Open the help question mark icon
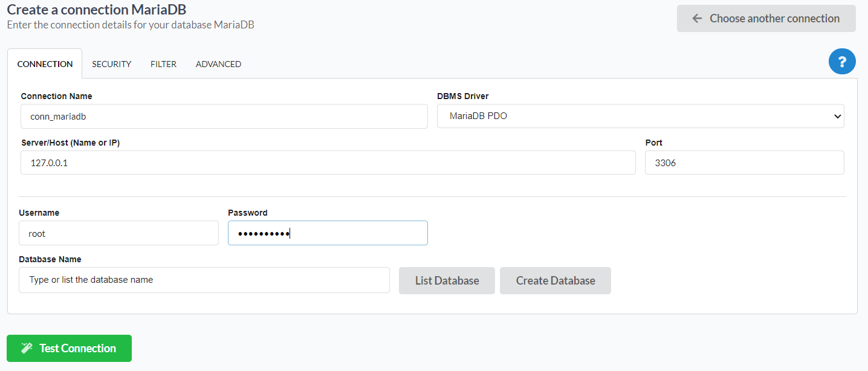The image size is (868, 371). click(842, 61)
